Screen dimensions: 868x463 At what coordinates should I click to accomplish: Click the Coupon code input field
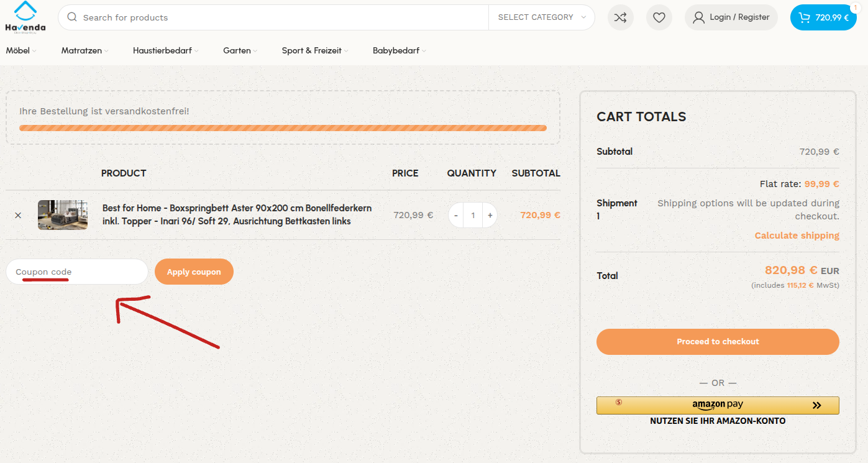77,272
